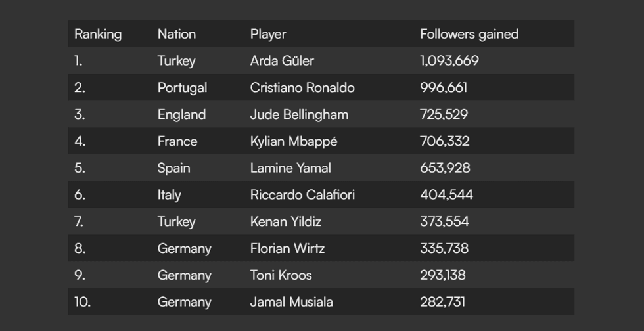Select the Florian Wirtz cell
644x331 pixels.
287,248
